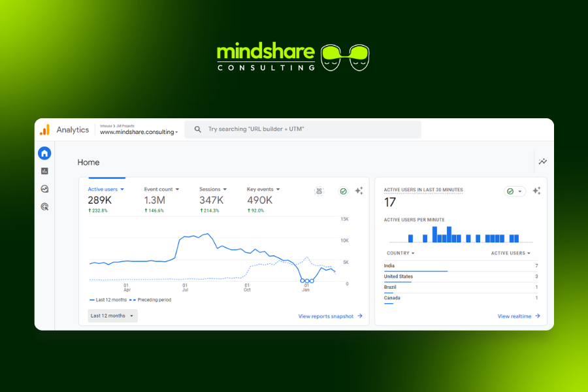Click the Preceding period legend entry
This screenshot has height=392, width=588.
tap(150, 300)
